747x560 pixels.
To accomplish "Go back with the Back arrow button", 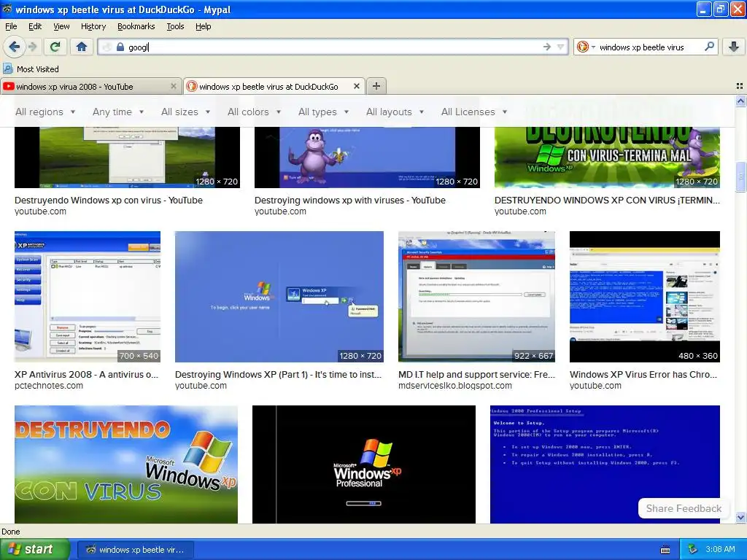I will [14, 47].
